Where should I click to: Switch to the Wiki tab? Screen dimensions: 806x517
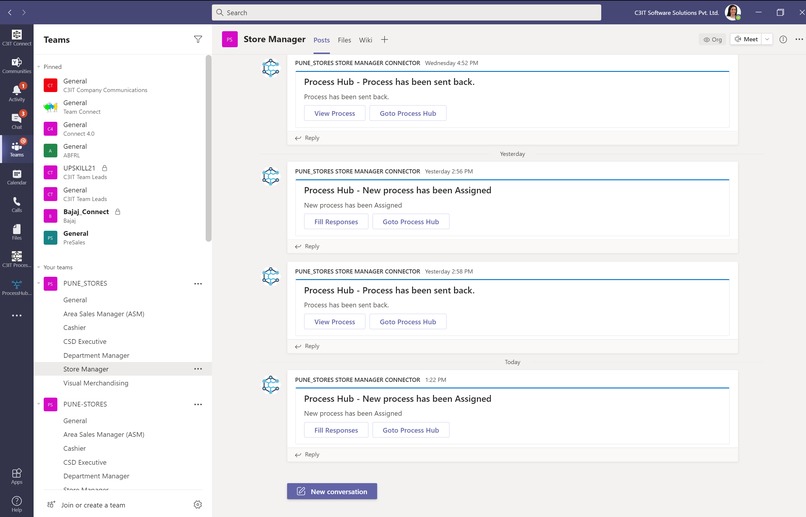(x=365, y=40)
